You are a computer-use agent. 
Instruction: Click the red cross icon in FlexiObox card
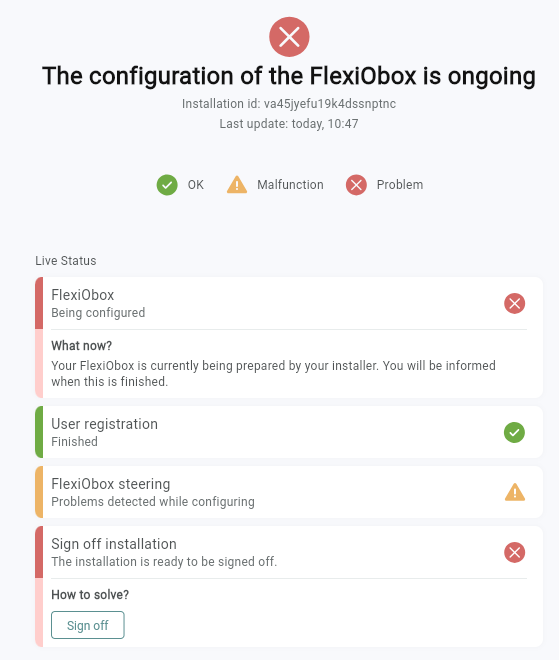514,303
